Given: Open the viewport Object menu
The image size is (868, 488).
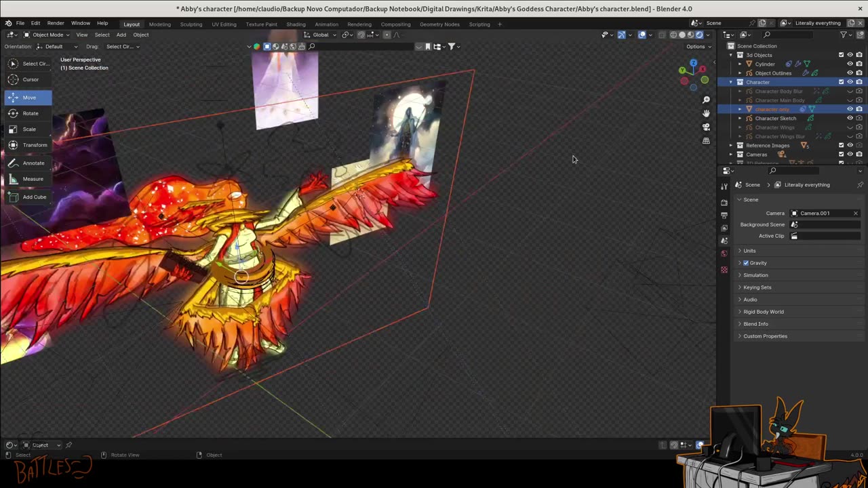Looking at the screenshot, I should (x=141, y=35).
